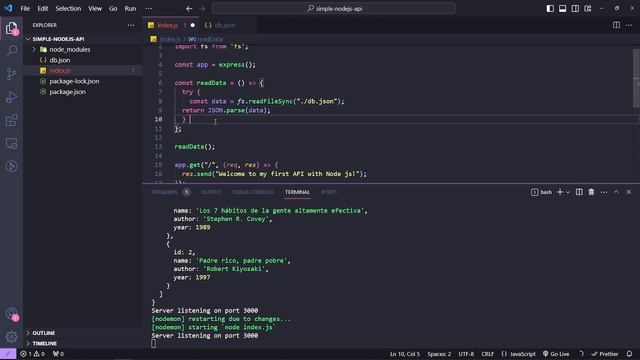Switch to the Output panel tab

211,192
